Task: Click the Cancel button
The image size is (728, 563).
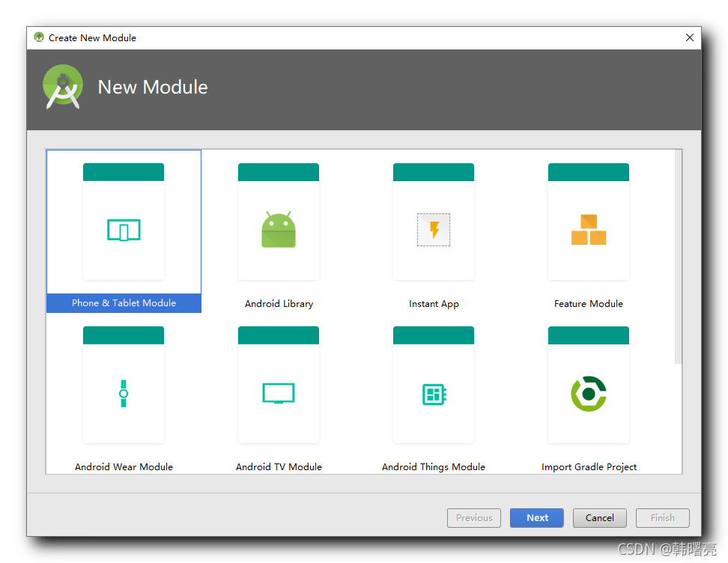Action: [599, 517]
